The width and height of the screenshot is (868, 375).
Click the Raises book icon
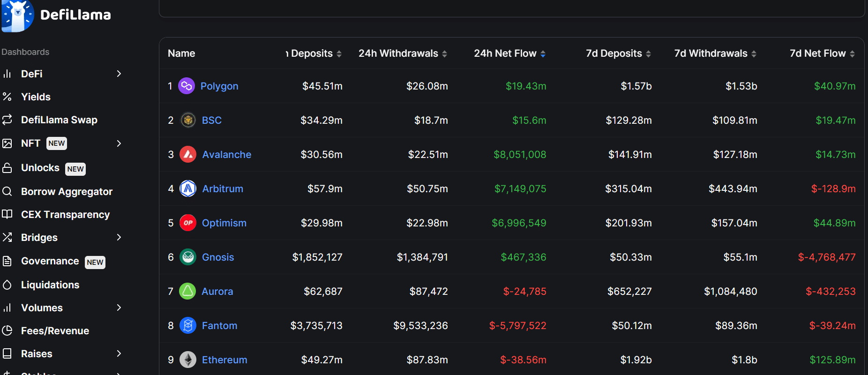(x=7, y=353)
